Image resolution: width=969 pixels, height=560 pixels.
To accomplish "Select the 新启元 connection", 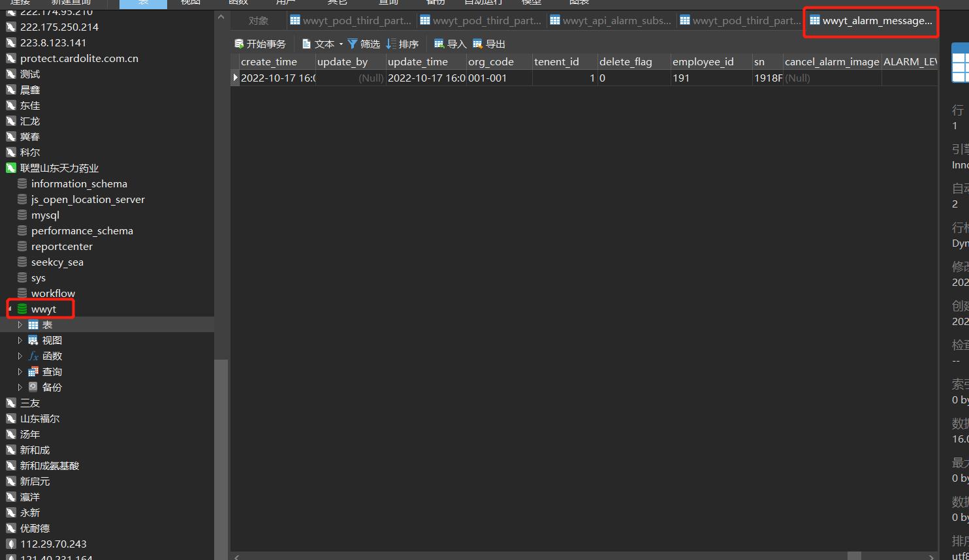I will coord(35,481).
